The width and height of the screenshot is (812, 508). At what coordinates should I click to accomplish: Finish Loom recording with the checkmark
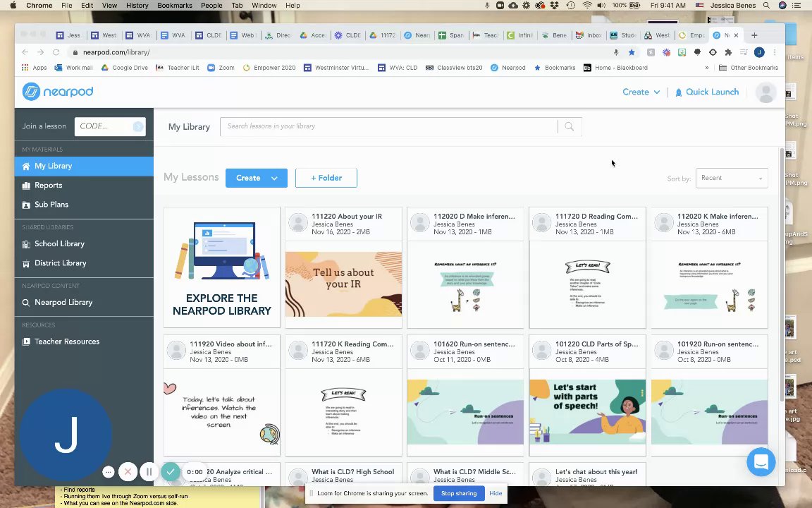(x=171, y=472)
